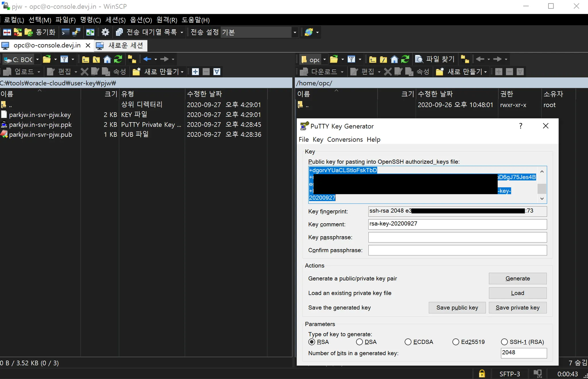Go to the remote home directory icon
This screenshot has height=379, width=588.
[394, 59]
